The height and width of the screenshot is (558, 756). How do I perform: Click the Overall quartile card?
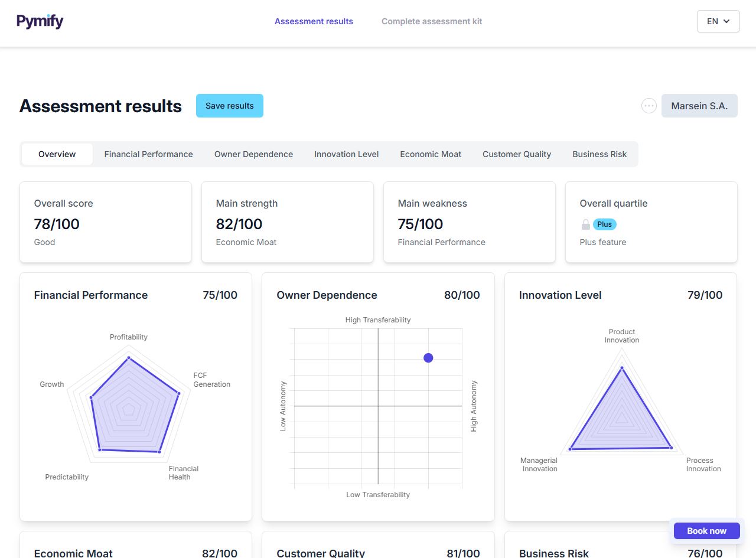coord(651,222)
